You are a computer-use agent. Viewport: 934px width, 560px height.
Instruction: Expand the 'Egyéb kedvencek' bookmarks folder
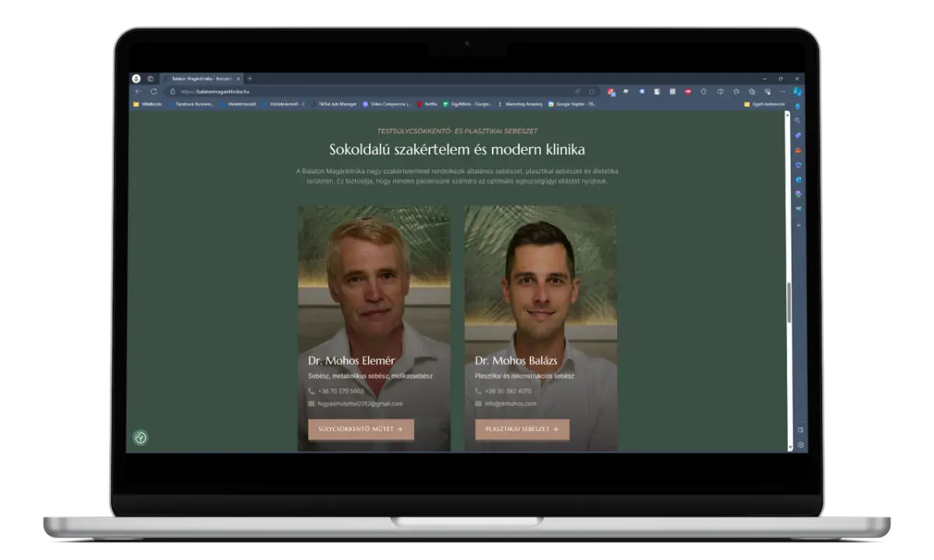(x=763, y=103)
